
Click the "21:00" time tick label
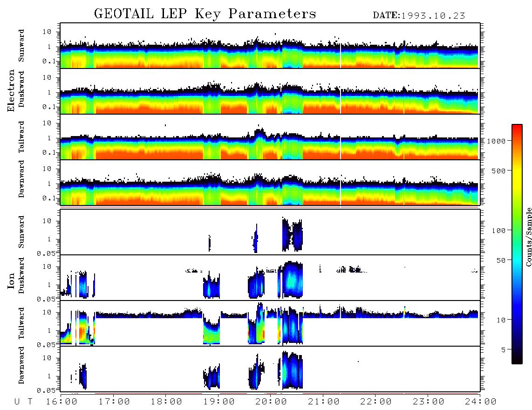pyautogui.click(x=324, y=402)
